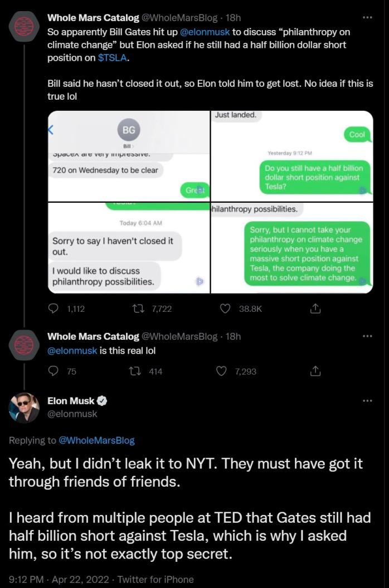Like the tweet with 38.8K likes
389x588 pixels.
coord(225,308)
